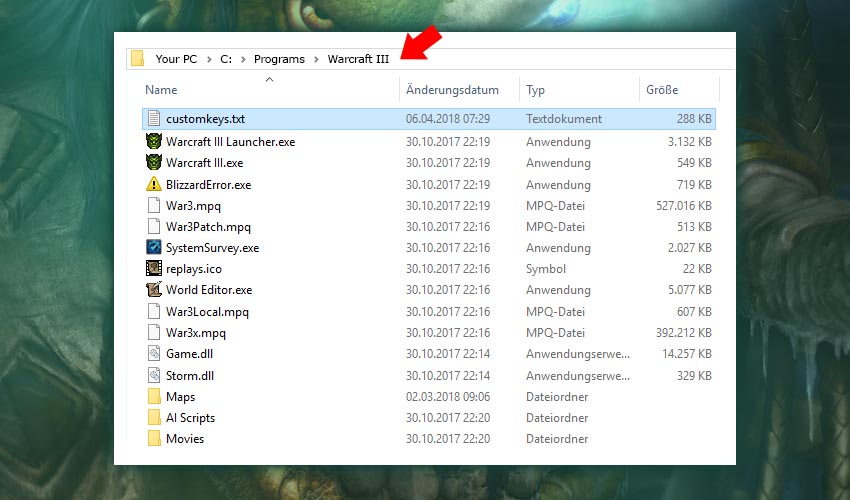Click the 527.016 KB size value
Viewport: 850px width, 500px height.
coord(684,206)
